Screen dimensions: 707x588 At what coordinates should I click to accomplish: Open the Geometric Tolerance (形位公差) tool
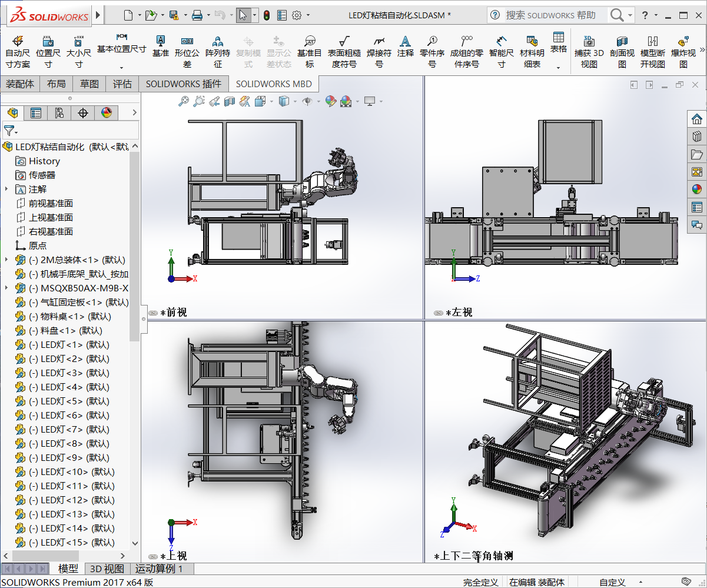(x=187, y=51)
